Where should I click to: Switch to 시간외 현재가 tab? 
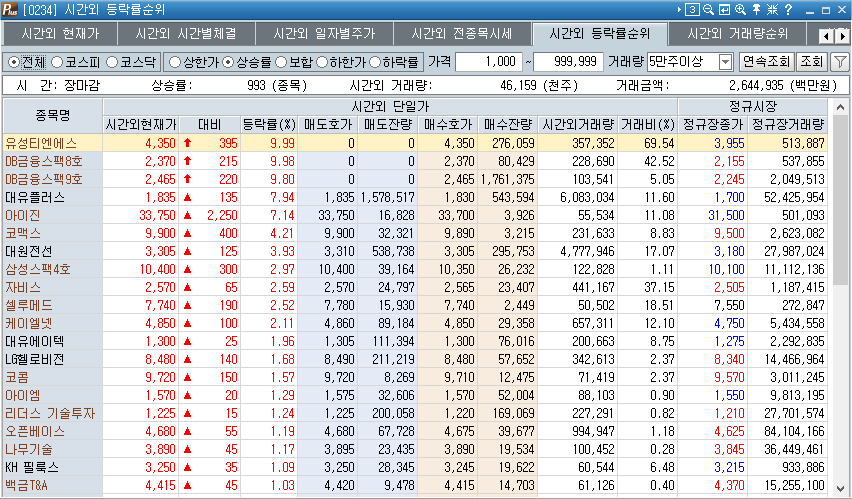pyautogui.click(x=60, y=34)
